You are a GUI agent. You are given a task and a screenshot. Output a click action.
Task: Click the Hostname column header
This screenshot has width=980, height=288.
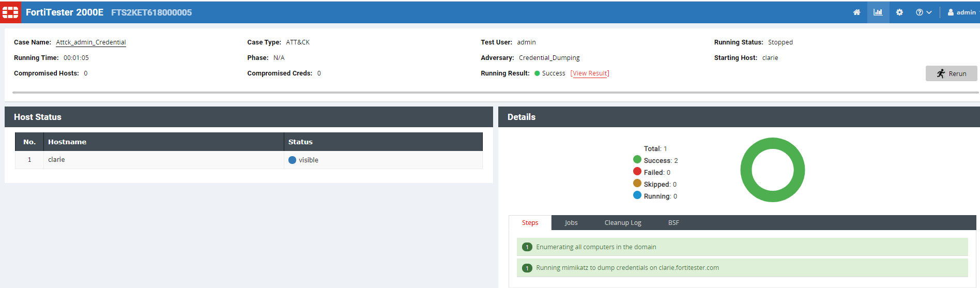pos(164,142)
